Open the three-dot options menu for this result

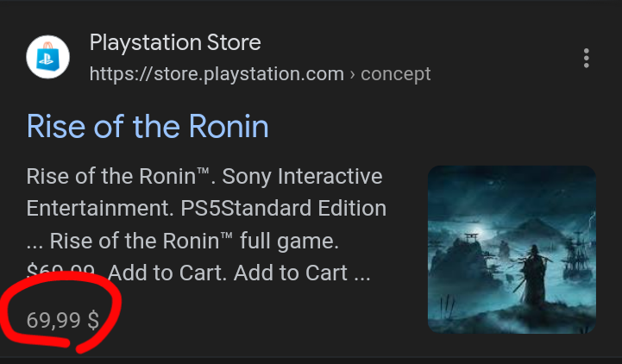click(x=587, y=59)
